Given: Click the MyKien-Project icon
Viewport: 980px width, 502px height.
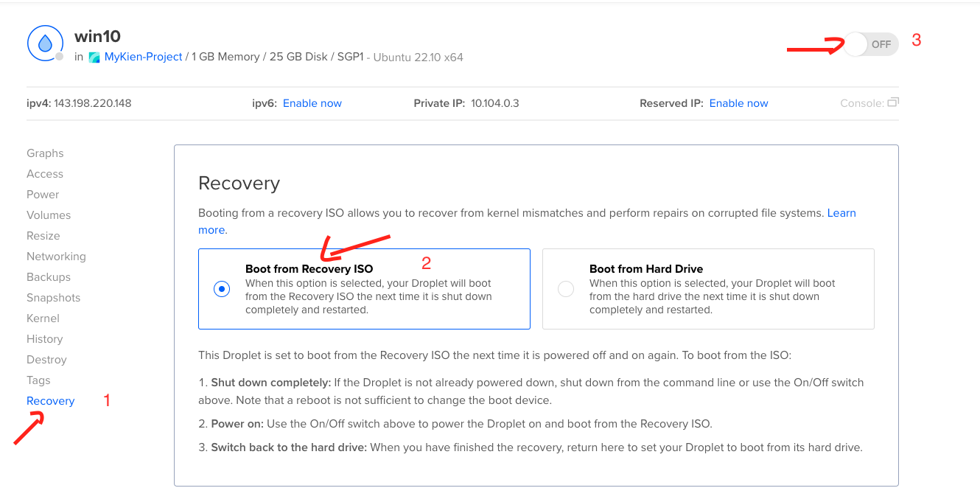Looking at the screenshot, I should 94,57.
